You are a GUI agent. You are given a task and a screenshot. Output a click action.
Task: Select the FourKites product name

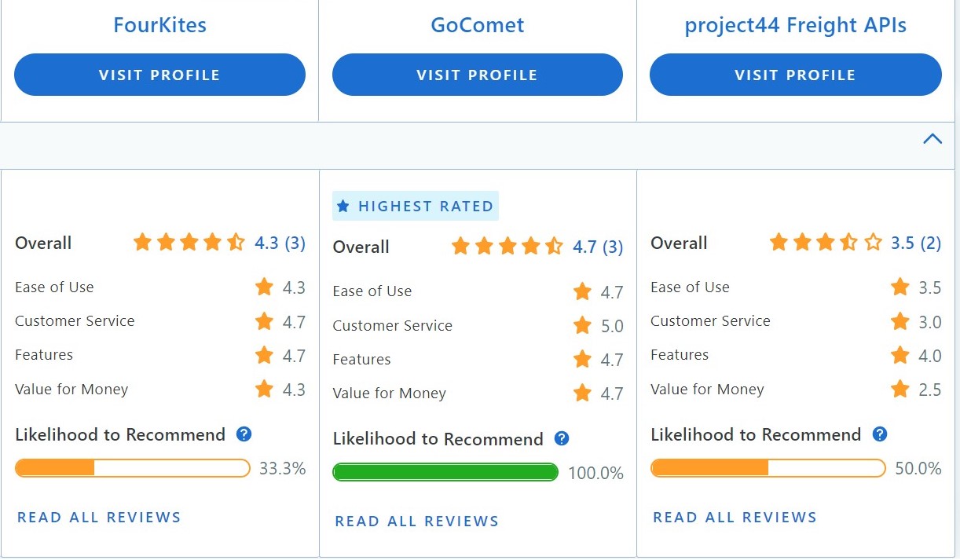(159, 24)
